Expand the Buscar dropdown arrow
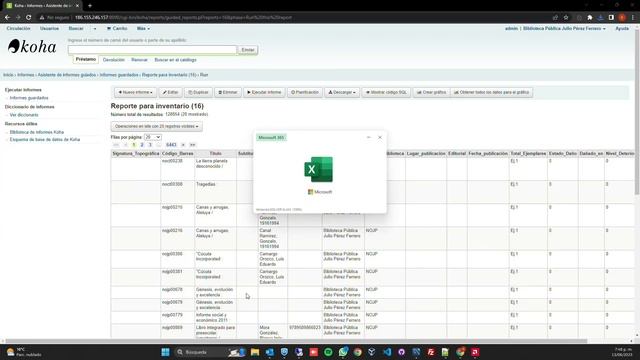The height and width of the screenshot is (360, 640). pos(95,29)
